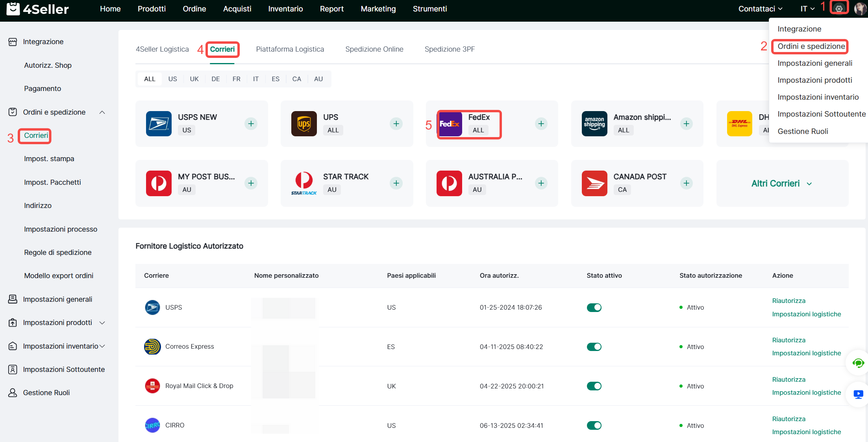The height and width of the screenshot is (442, 868).
Task: Filter carriers by the UK country chip
Action: pyautogui.click(x=194, y=79)
